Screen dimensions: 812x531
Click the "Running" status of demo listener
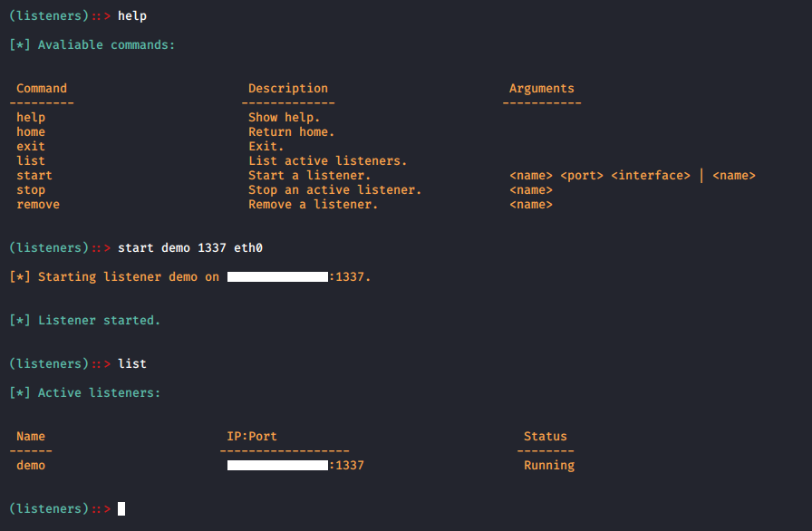point(549,465)
